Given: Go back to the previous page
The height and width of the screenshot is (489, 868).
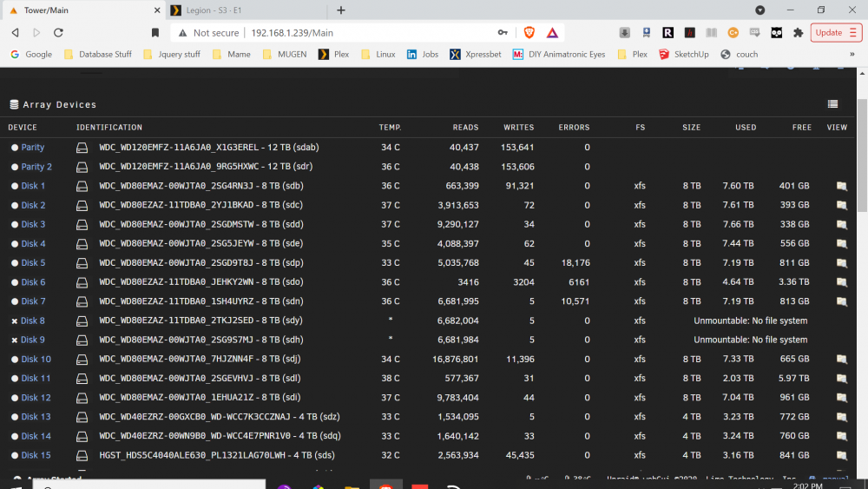Looking at the screenshot, I should (16, 33).
